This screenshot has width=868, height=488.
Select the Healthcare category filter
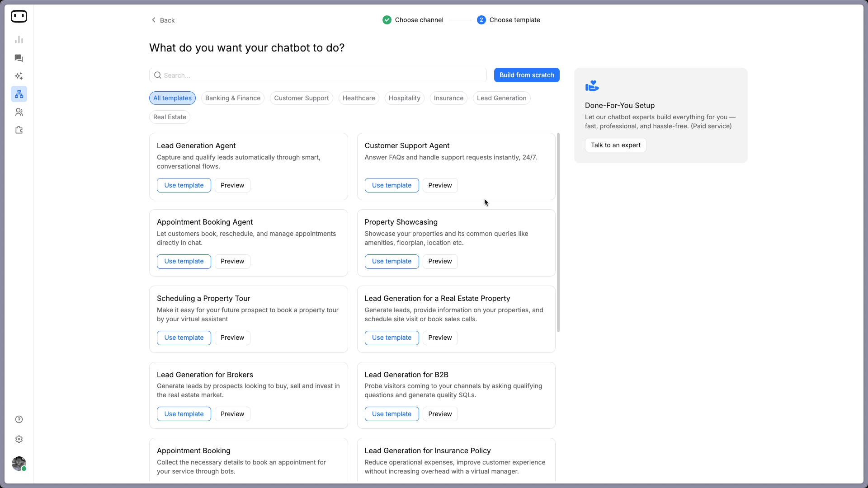tap(359, 98)
